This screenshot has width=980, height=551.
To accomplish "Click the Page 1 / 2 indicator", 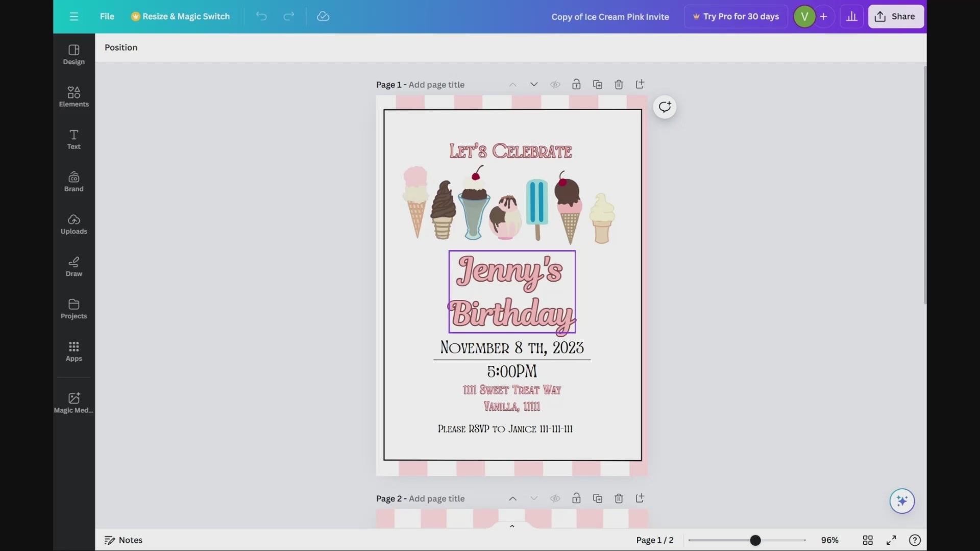I will 655,540.
